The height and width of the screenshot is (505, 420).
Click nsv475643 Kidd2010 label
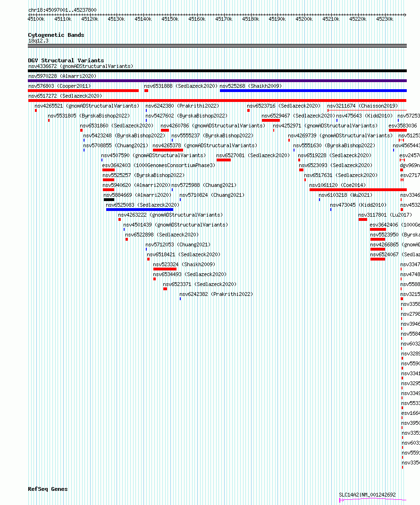(364, 116)
